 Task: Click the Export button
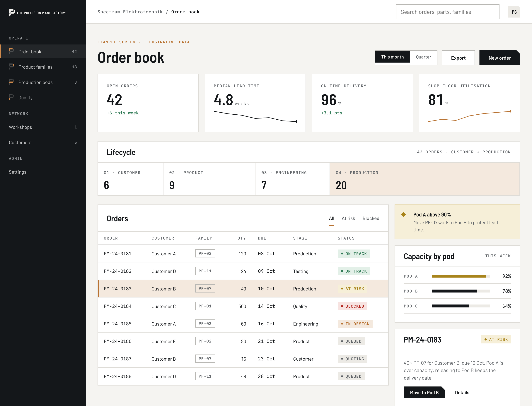[x=458, y=58]
